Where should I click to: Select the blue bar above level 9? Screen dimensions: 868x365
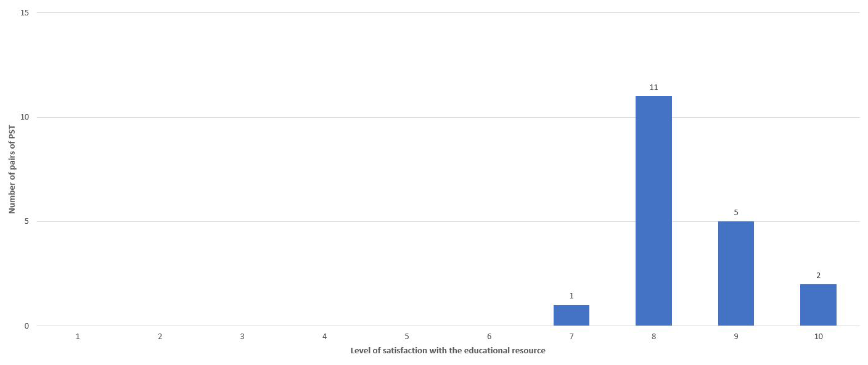pyautogui.click(x=735, y=273)
